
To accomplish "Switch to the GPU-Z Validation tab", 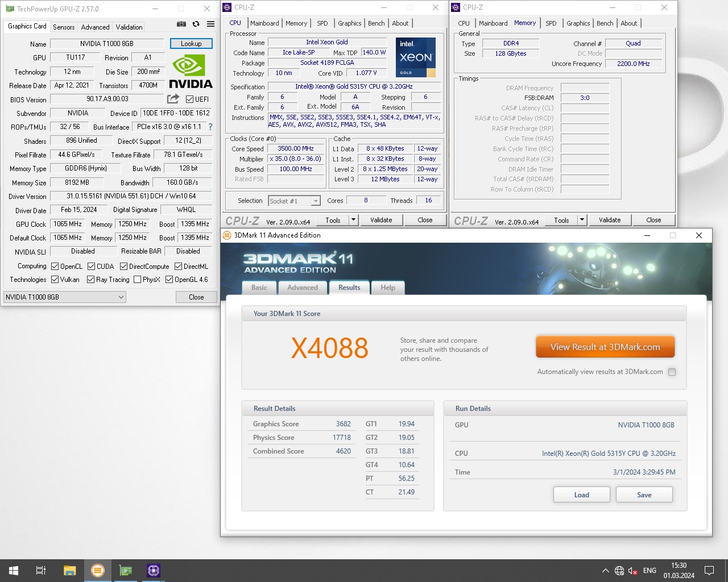I will click(129, 27).
